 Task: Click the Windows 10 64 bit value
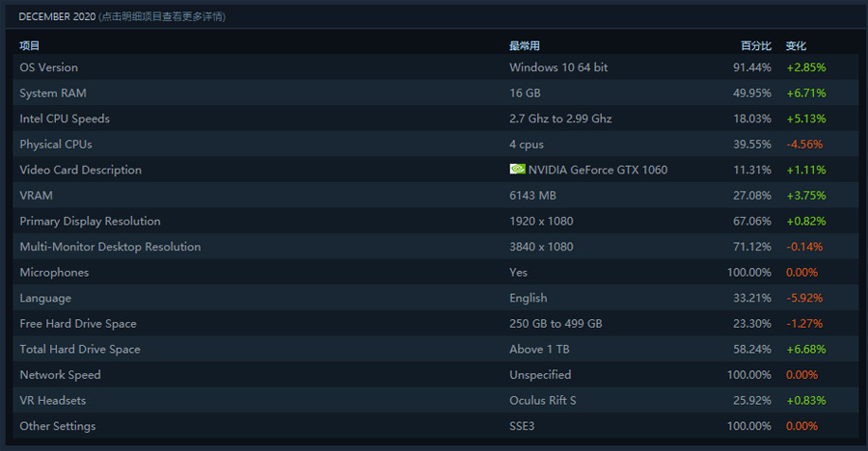coord(558,66)
